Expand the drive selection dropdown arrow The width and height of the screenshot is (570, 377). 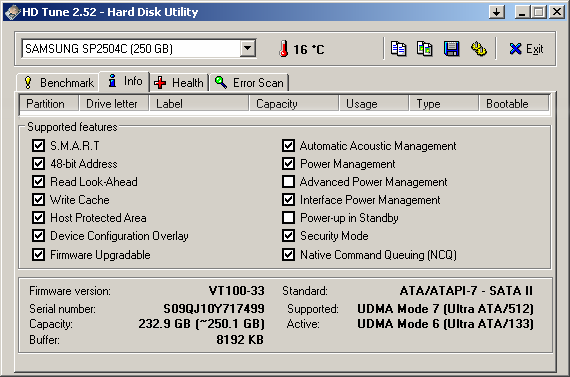248,48
